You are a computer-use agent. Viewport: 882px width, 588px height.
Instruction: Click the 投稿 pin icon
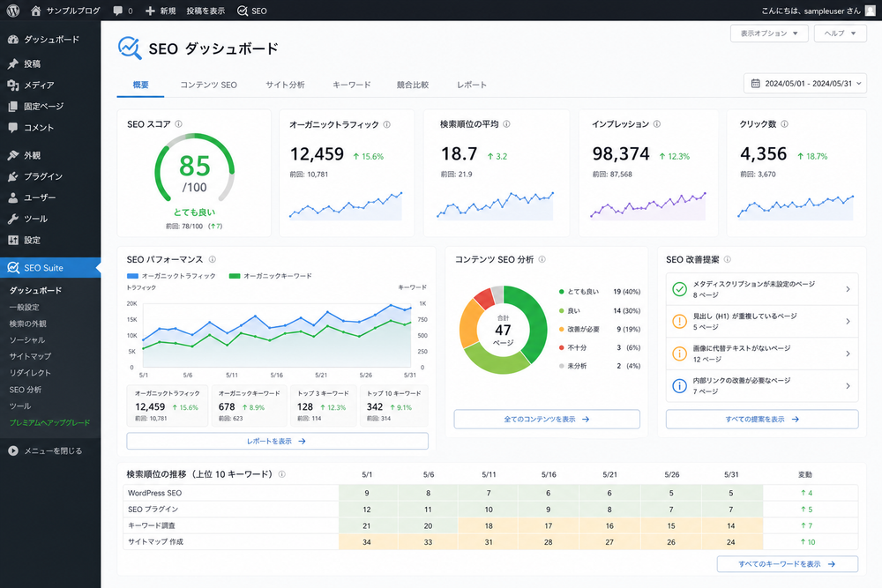[x=13, y=63]
